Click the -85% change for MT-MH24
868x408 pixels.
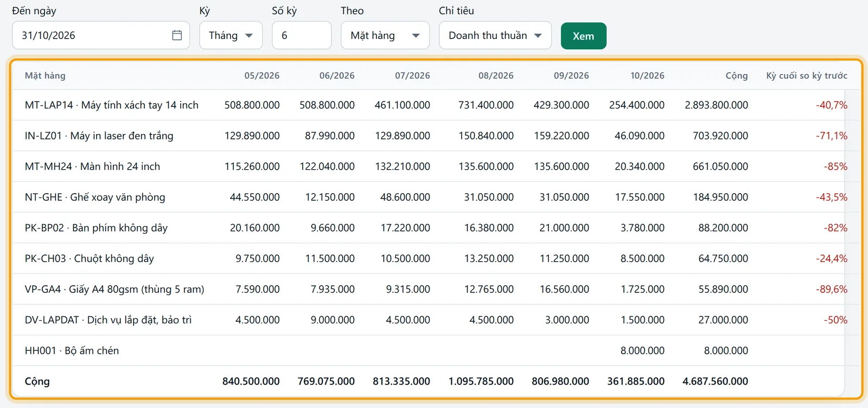click(x=835, y=167)
